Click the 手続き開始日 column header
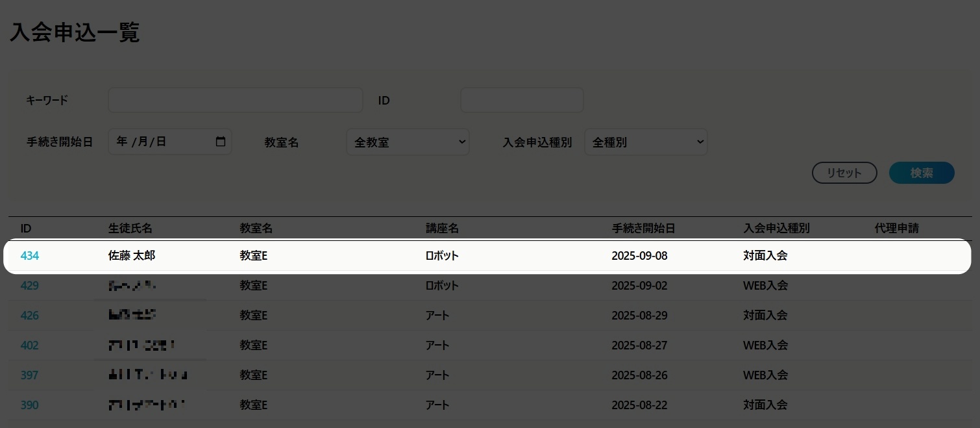980x428 pixels. pyautogui.click(x=643, y=228)
